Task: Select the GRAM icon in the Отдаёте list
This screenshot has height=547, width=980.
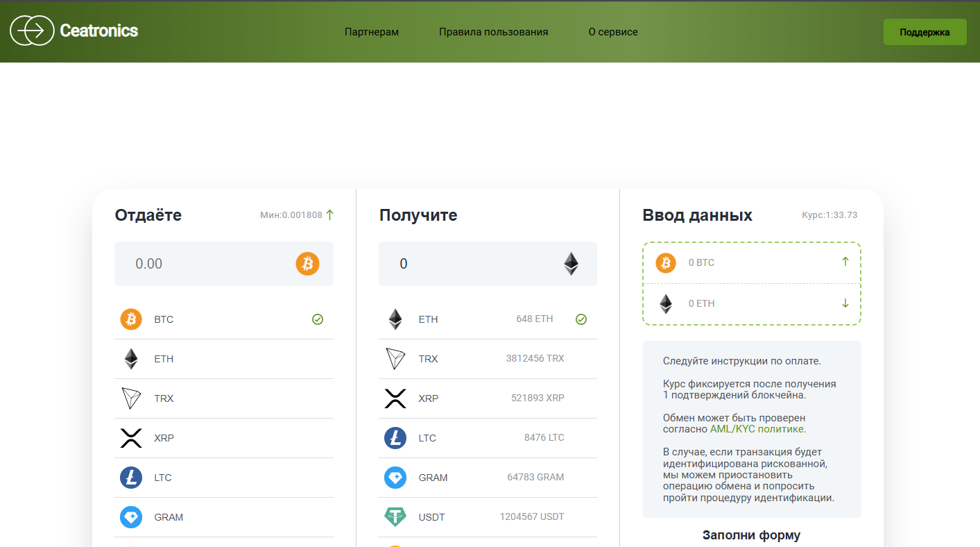Action: pyautogui.click(x=131, y=517)
